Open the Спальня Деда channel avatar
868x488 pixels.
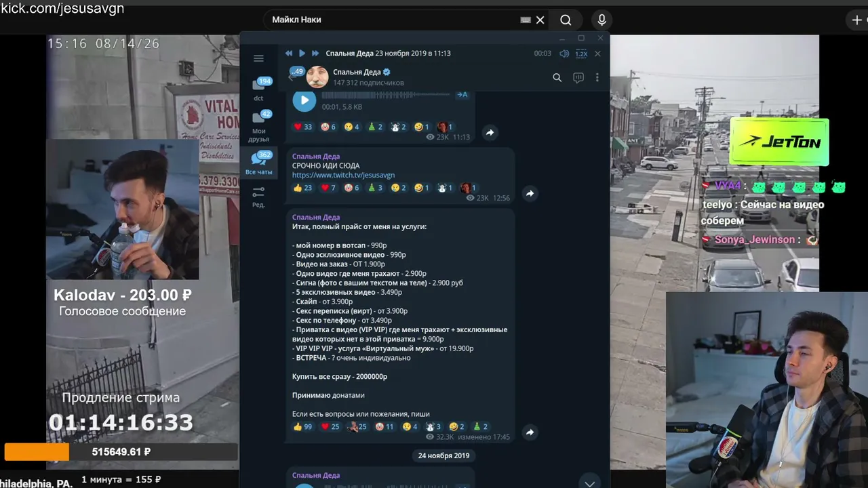[x=317, y=77]
